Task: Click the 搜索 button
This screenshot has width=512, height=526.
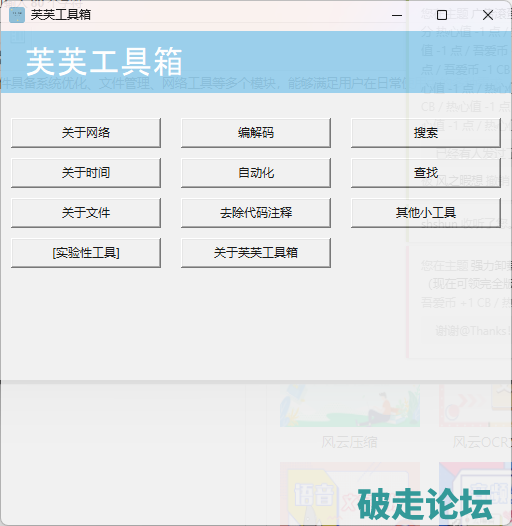Action: 426,133
